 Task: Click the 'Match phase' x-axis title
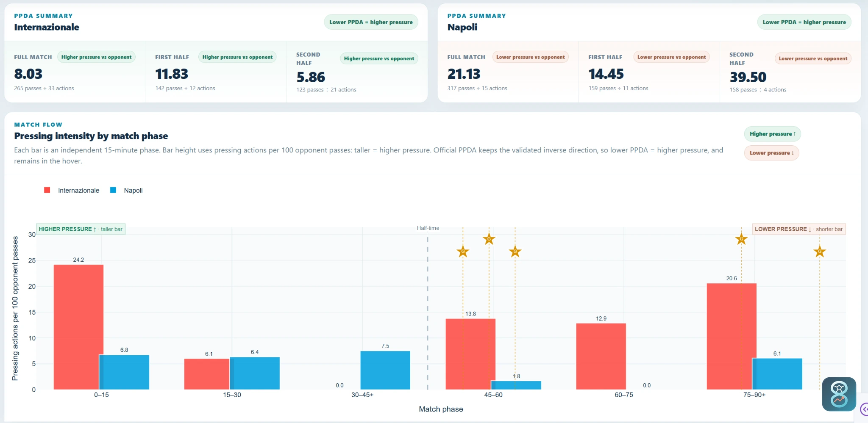tap(441, 409)
